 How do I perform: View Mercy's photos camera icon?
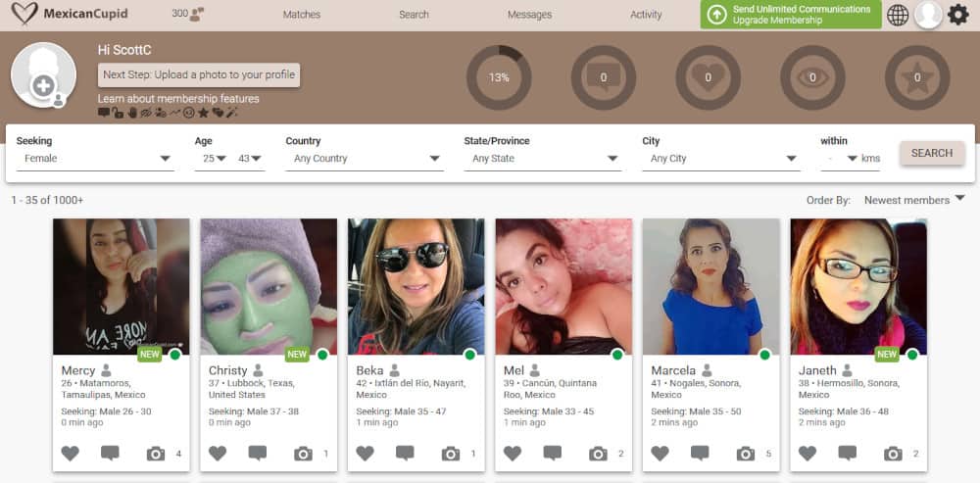point(156,455)
